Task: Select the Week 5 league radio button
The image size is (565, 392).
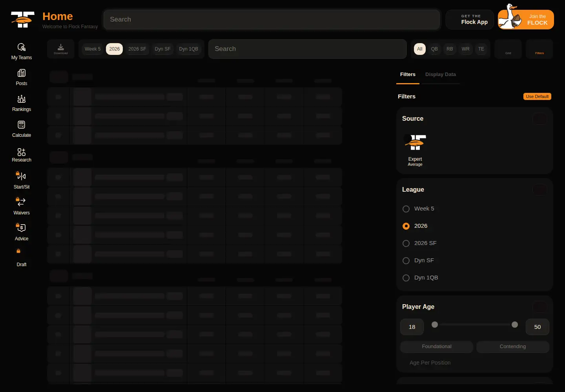Action: point(406,209)
